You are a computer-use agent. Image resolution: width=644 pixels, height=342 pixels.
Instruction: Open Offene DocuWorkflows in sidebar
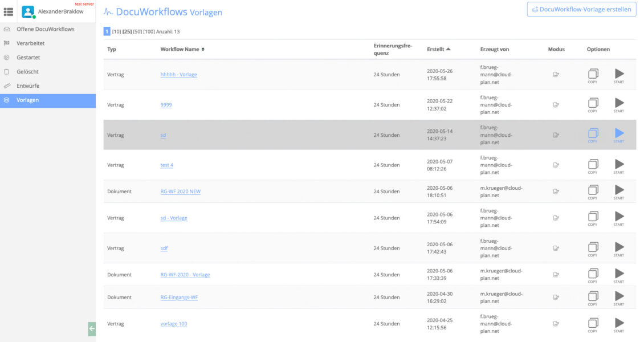pos(45,29)
